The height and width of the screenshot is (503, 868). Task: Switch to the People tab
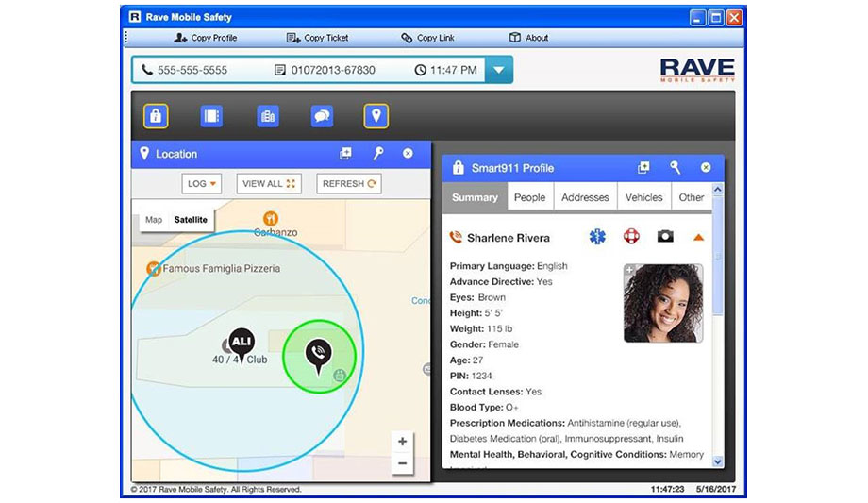[x=530, y=197]
